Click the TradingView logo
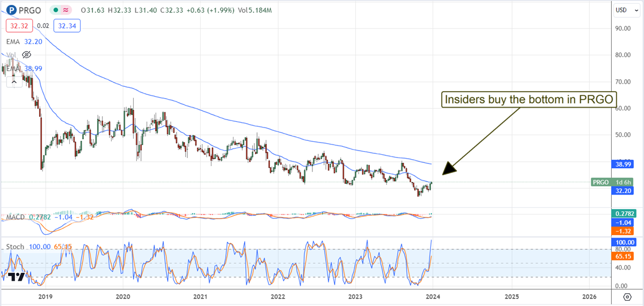The image size is (644, 306). click(17, 277)
